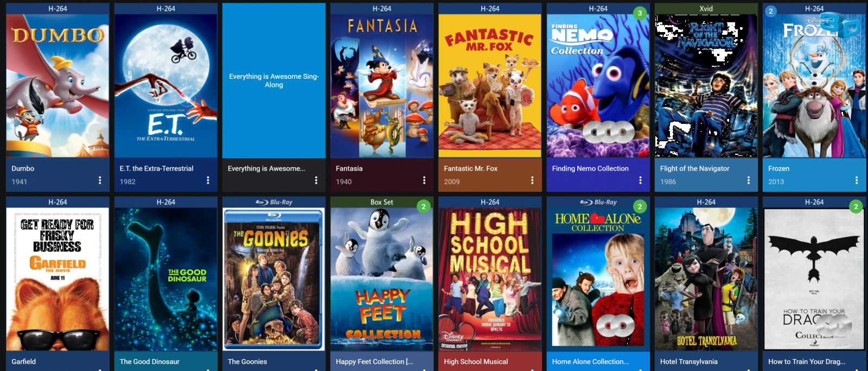868x371 pixels.
Task: Click the Hotel Transylvania title link
Action: point(689,362)
